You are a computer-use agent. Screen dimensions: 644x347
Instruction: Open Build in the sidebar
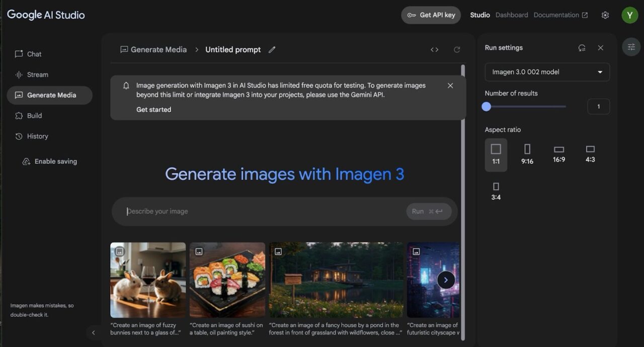pos(49,116)
